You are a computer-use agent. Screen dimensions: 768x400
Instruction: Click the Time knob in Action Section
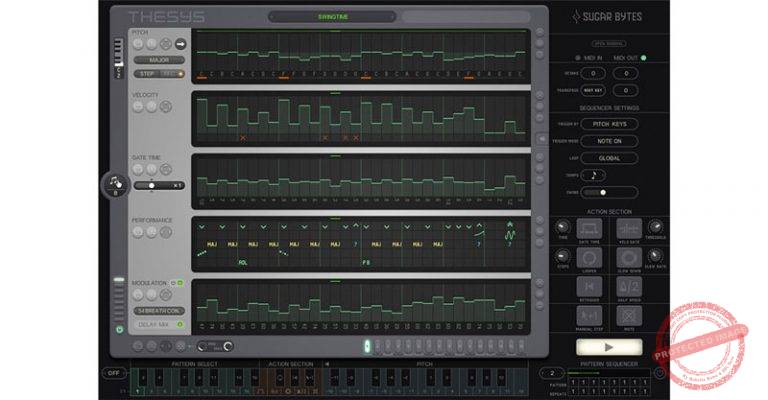562,227
